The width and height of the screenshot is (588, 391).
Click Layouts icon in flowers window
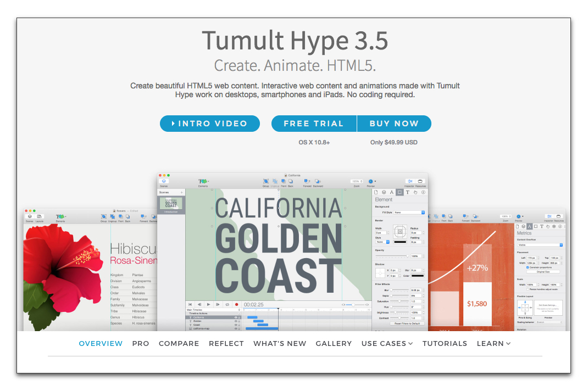[x=40, y=216]
